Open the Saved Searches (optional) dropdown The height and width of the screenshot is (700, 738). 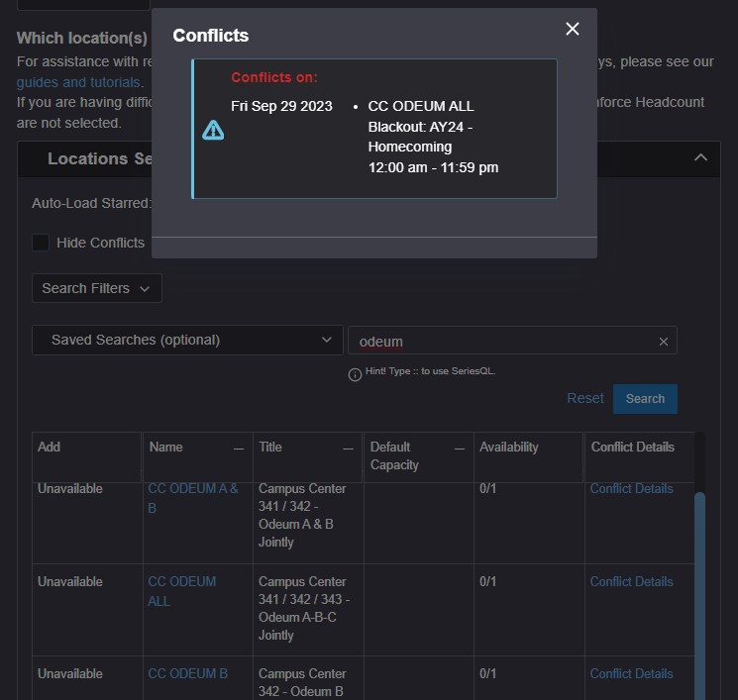(x=186, y=340)
